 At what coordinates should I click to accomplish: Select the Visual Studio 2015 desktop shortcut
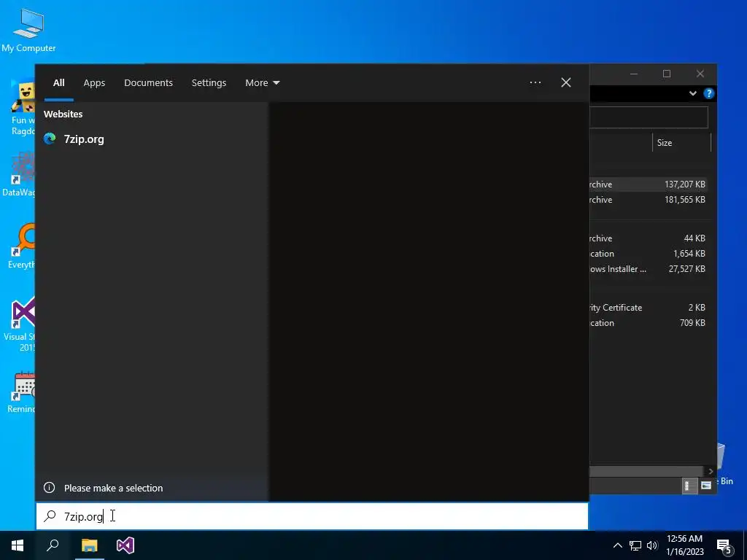tap(20, 324)
